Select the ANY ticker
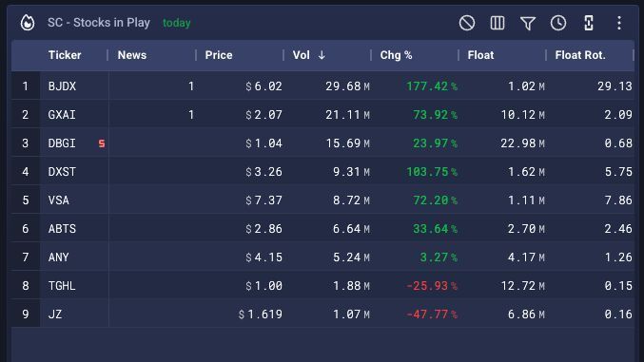The height and width of the screenshot is (362, 644). [59, 257]
